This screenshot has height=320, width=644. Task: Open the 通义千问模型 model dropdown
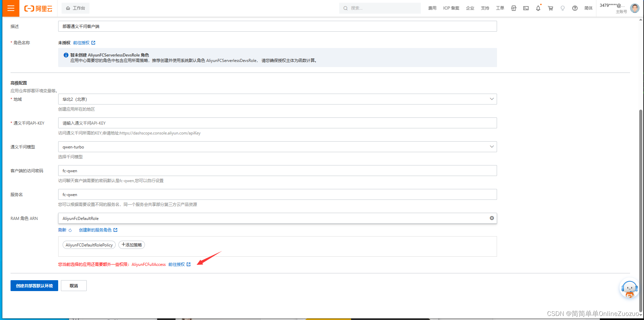(x=277, y=147)
